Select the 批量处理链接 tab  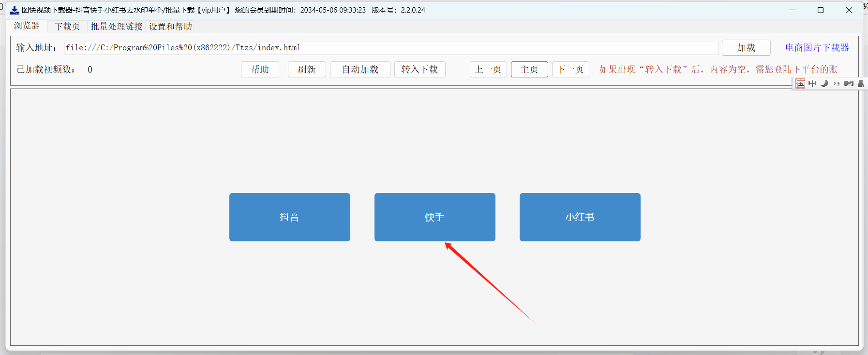coord(117,27)
